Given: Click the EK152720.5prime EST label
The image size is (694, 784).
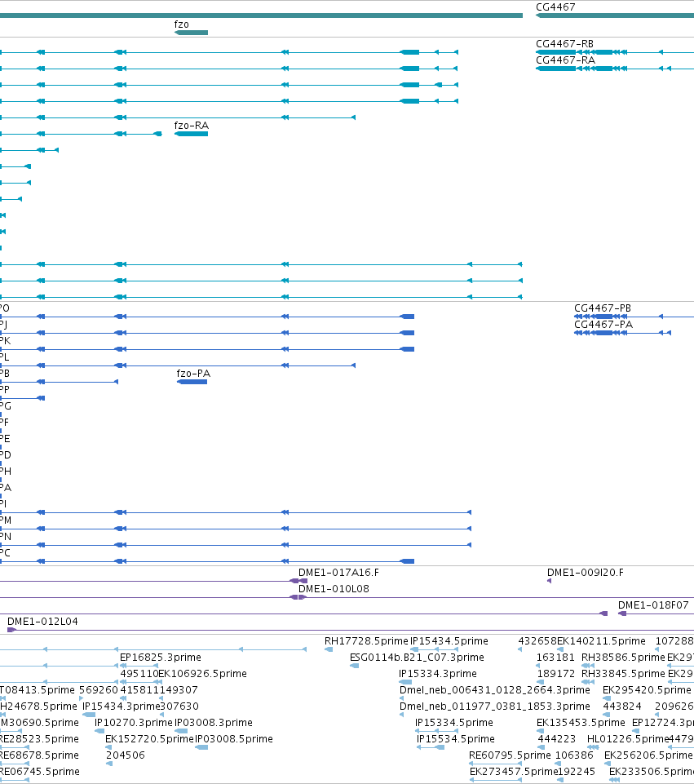Looking at the screenshot, I should [x=149, y=739].
